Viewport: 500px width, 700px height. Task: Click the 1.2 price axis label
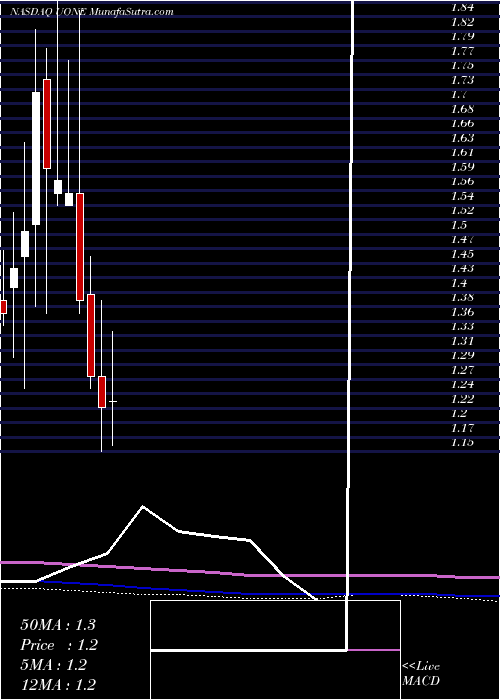coord(458,413)
